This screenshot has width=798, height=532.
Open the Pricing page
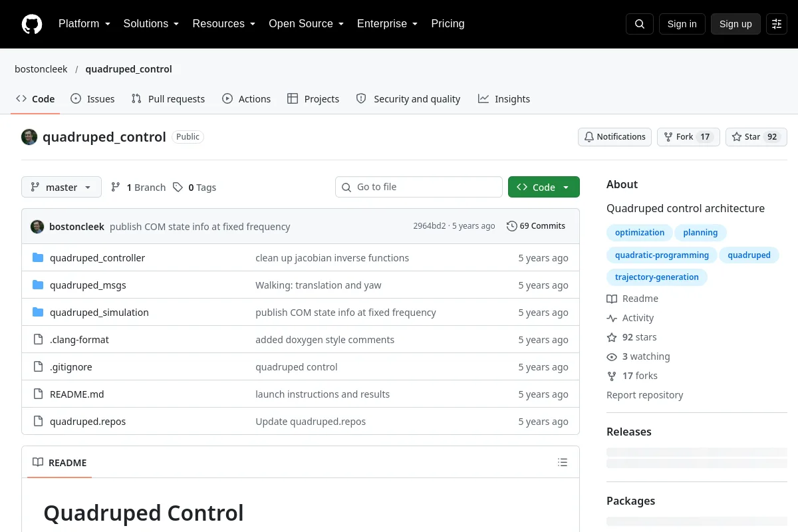[x=448, y=24]
